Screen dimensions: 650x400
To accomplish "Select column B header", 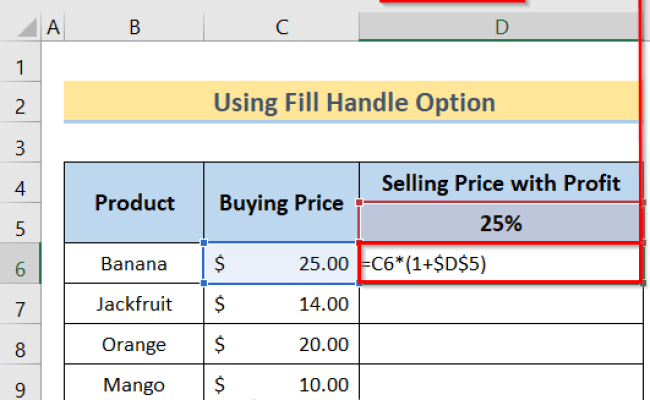I will point(134,27).
